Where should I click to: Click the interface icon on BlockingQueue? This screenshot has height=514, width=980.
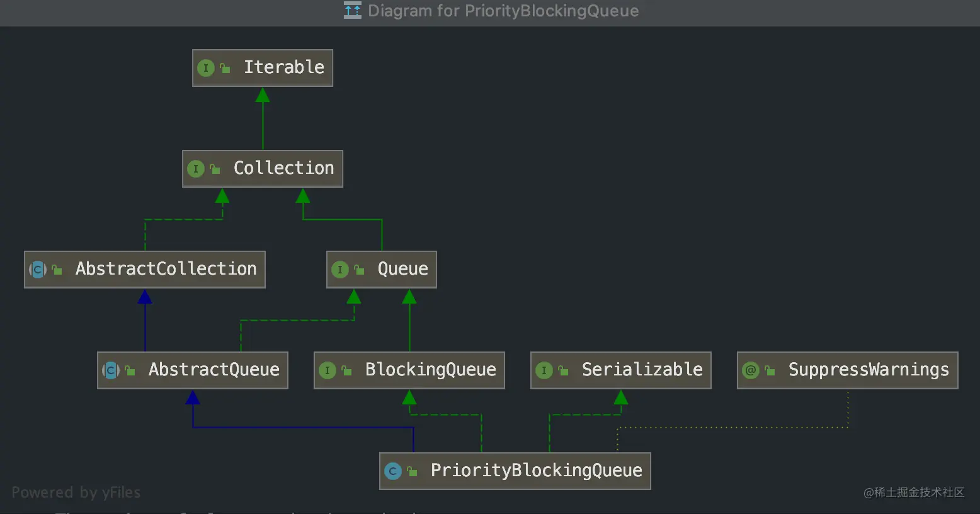(328, 370)
